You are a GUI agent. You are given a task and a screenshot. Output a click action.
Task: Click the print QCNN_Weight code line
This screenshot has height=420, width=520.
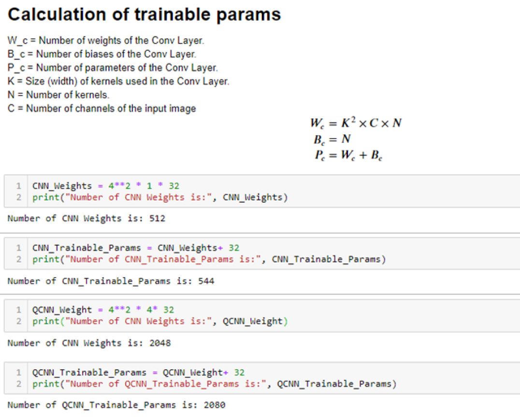coord(159,322)
